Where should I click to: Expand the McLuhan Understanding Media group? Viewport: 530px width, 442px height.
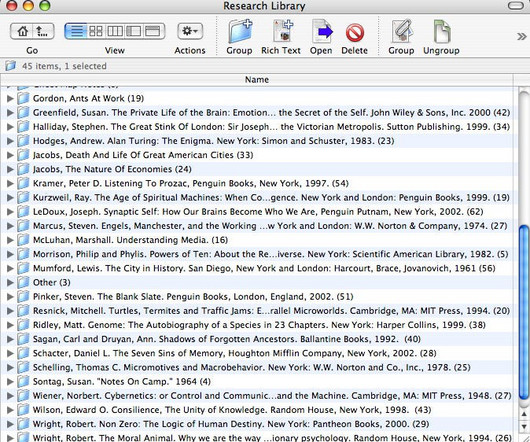click(10, 240)
